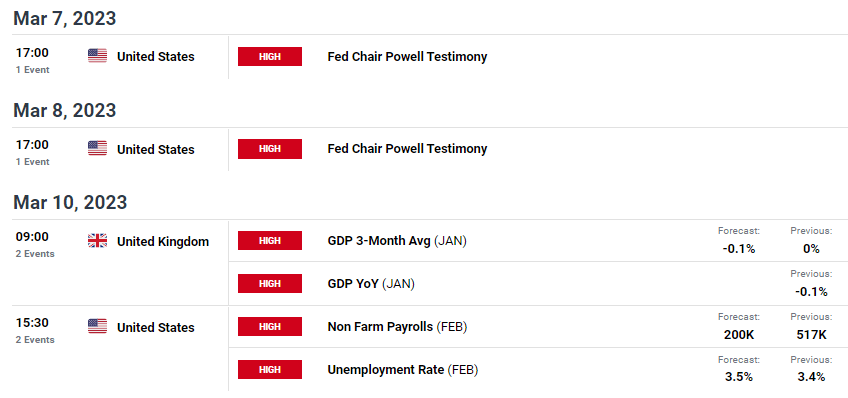Click HIGH badge for Unemployment Rate
Image resolution: width=848 pixels, height=398 pixels.
pos(270,369)
